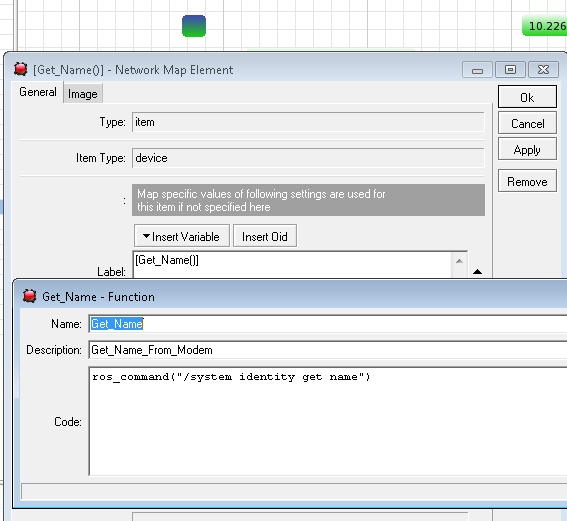Screen dimensions: 567x521
Task: Switch to the Image tab
Action: [x=83, y=94]
